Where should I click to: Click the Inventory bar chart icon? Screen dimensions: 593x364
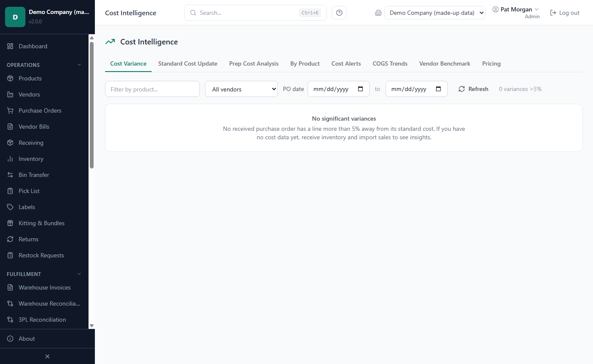click(x=10, y=159)
